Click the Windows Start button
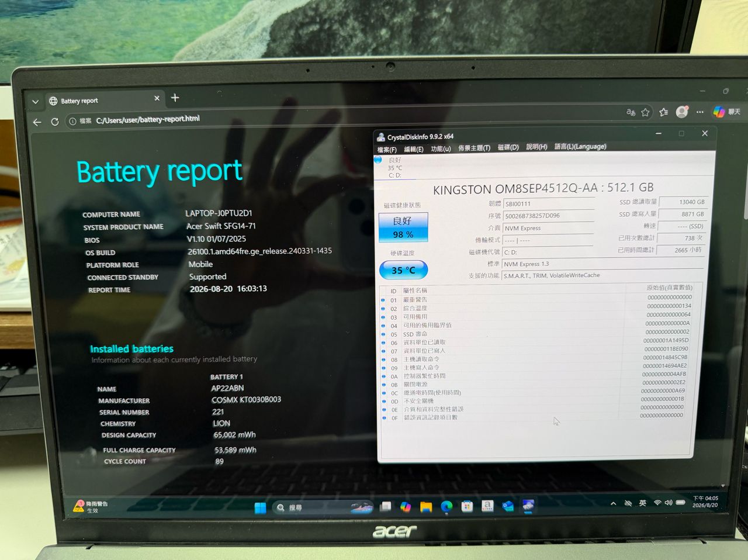This screenshot has height=560, width=748. tap(261, 507)
